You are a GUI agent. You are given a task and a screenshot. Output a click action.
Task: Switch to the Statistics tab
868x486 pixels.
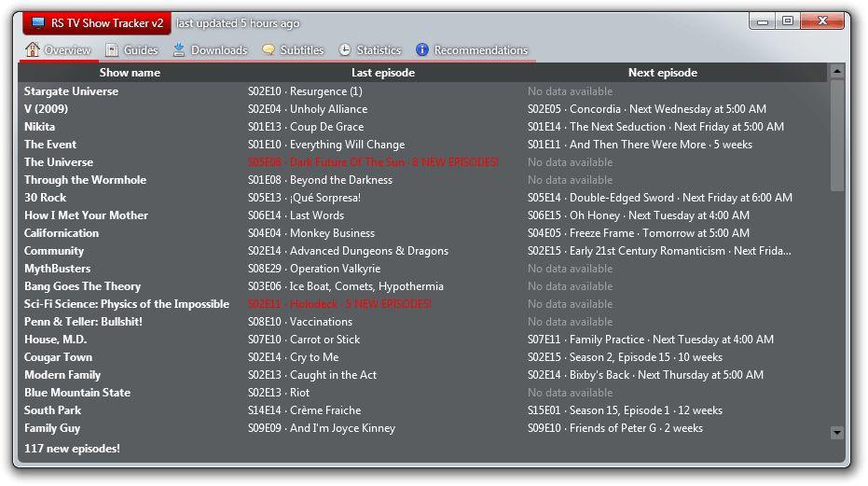point(379,50)
